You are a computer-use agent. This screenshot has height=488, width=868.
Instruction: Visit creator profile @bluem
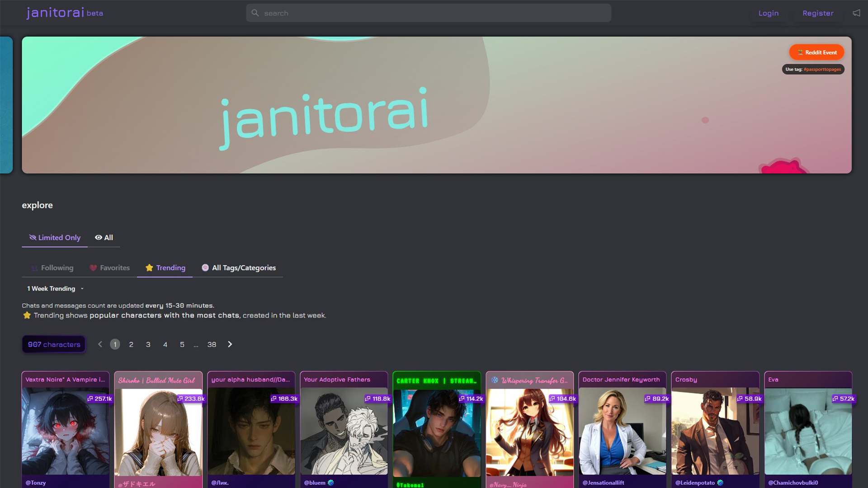(315, 483)
